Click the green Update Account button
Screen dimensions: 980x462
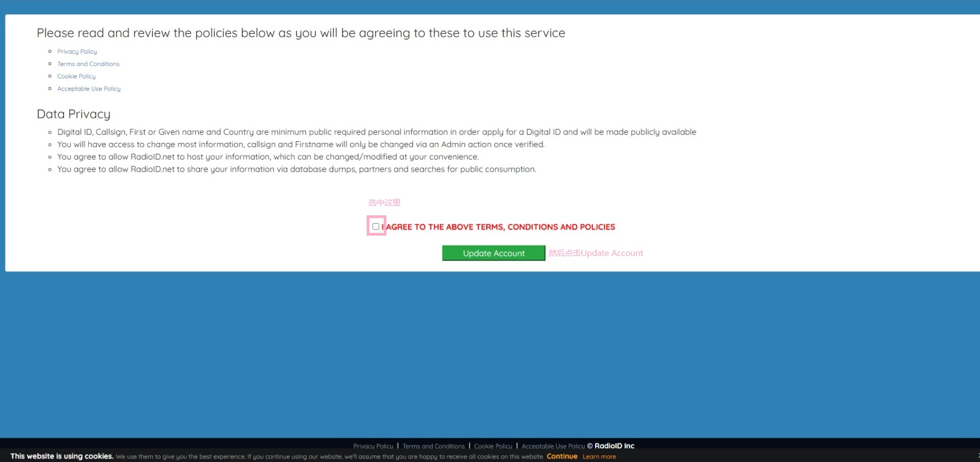[493, 253]
